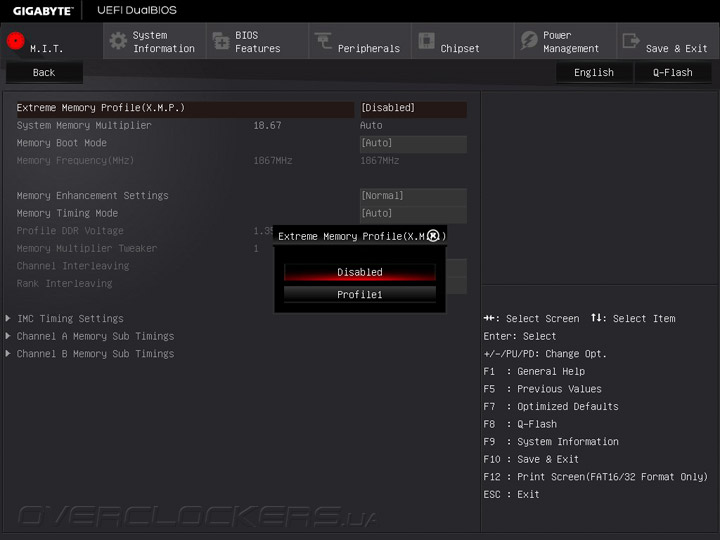The width and height of the screenshot is (720, 540).
Task: Switch to the System Information tab
Action: (154, 41)
